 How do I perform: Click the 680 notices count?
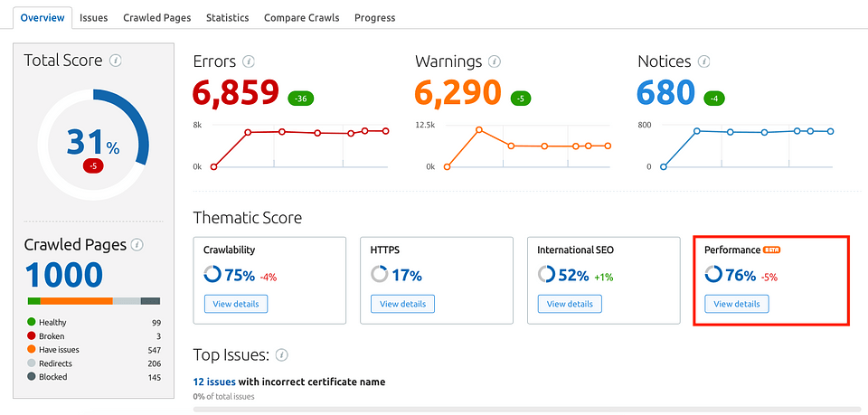tap(666, 93)
